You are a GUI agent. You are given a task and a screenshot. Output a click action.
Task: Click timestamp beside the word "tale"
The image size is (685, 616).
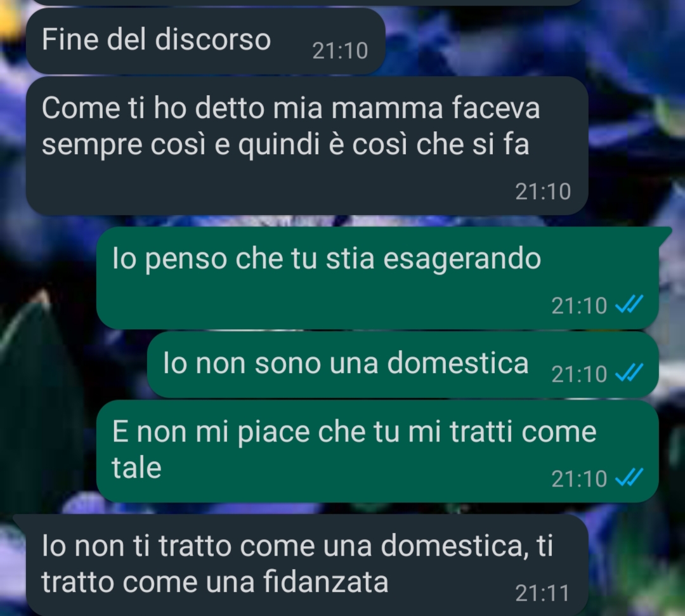point(579,478)
